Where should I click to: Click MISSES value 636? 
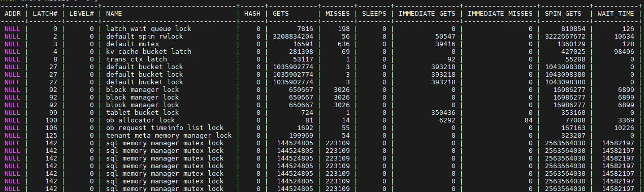coord(344,44)
